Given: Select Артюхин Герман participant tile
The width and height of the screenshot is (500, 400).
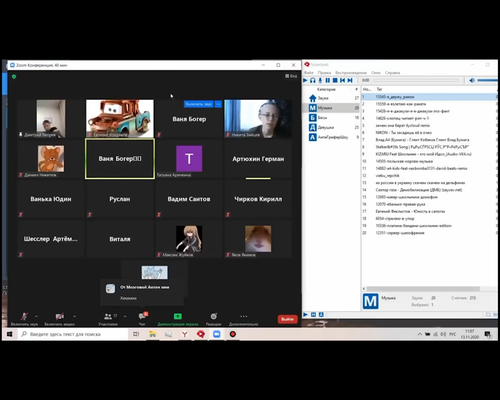Looking at the screenshot, I should (x=258, y=159).
